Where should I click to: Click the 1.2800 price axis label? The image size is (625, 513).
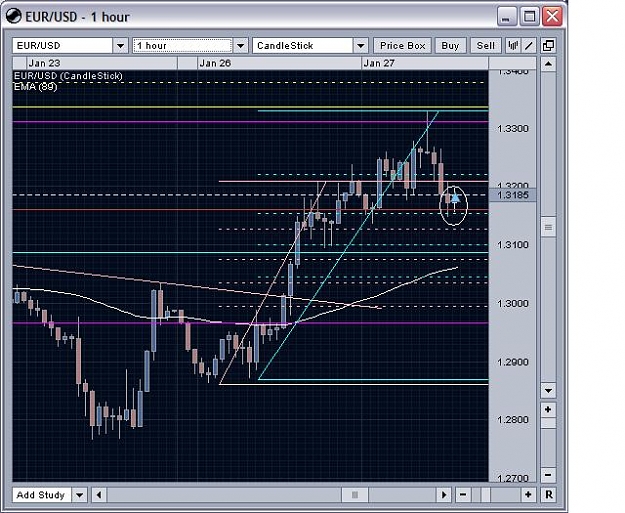(x=513, y=420)
